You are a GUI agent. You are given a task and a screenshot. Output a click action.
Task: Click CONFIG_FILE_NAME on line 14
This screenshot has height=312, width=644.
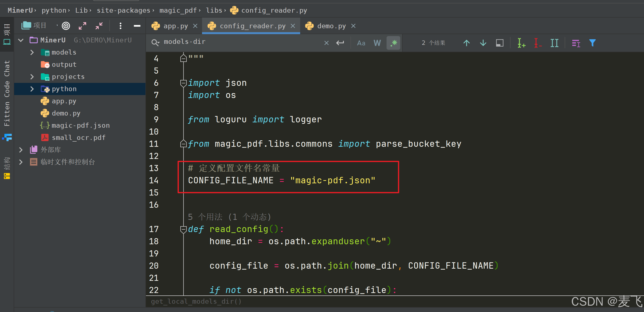[231, 180]
